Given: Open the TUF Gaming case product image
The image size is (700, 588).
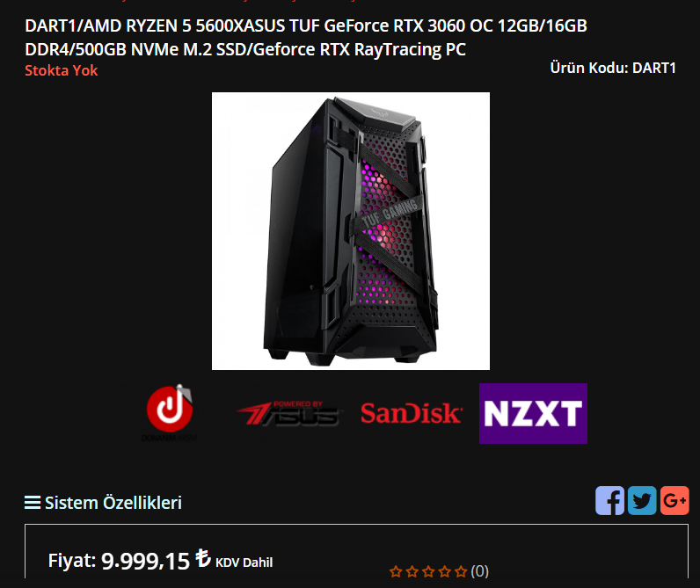Looking at the screenshot, I should point(351,231).
